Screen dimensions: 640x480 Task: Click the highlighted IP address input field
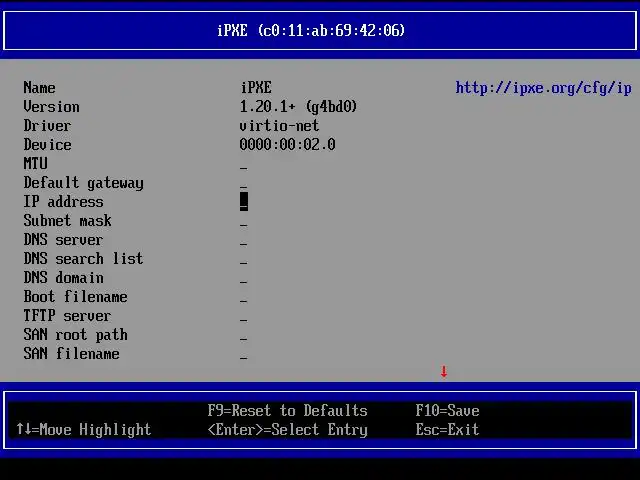(x=244, y=202)
